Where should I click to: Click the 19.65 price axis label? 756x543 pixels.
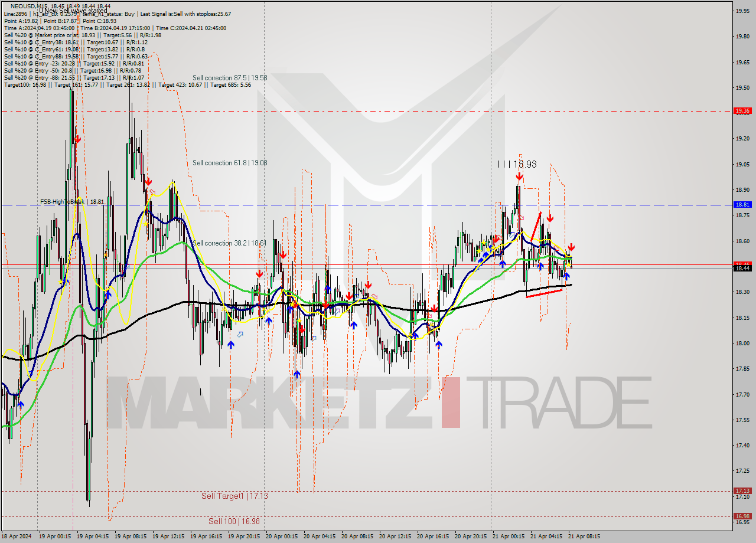tap(742, 62)
